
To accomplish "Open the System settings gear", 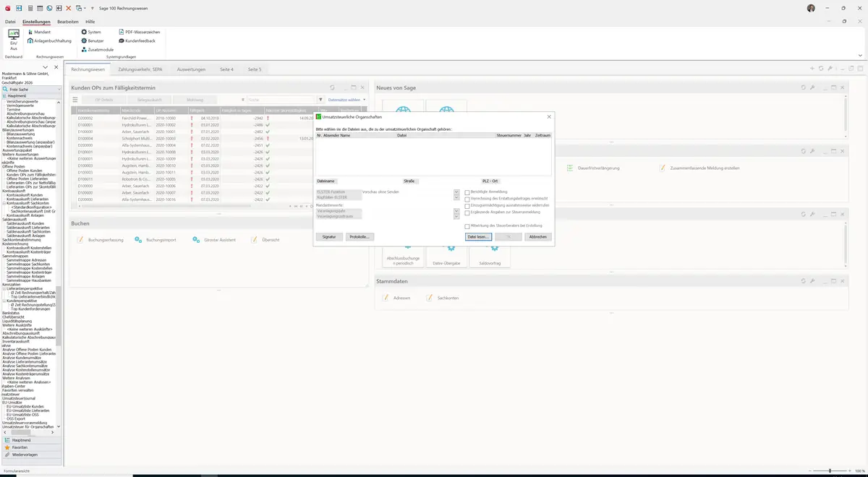I will coord(91,32).
